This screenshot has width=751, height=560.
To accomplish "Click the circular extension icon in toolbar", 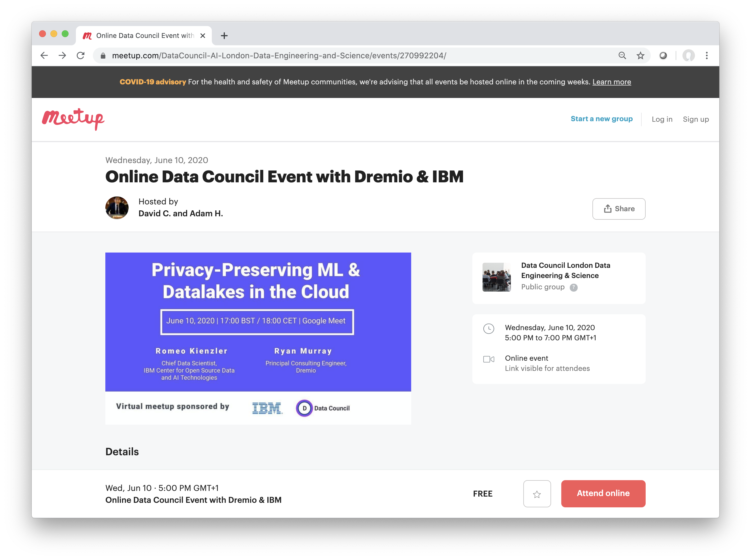I will point(663,55).
